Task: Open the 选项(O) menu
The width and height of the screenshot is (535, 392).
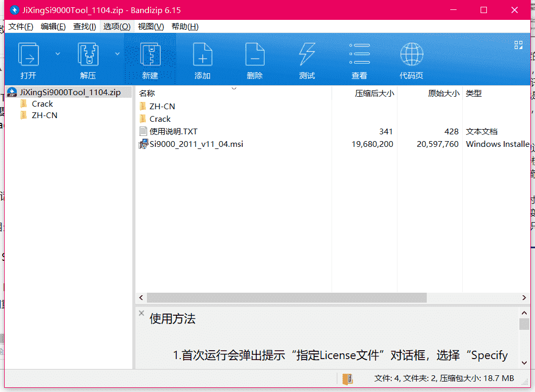Action: pyautogui.click(x=117, y=27)
